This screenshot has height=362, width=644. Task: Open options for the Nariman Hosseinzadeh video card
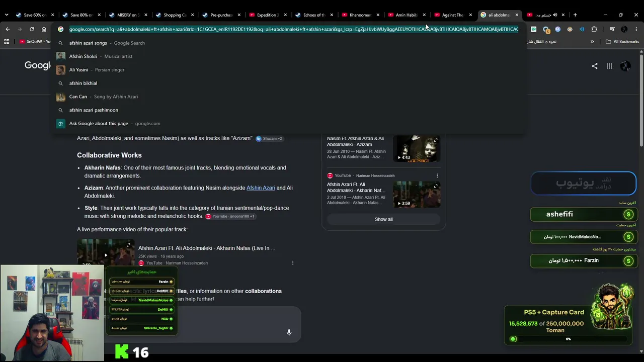coord(437,175)
